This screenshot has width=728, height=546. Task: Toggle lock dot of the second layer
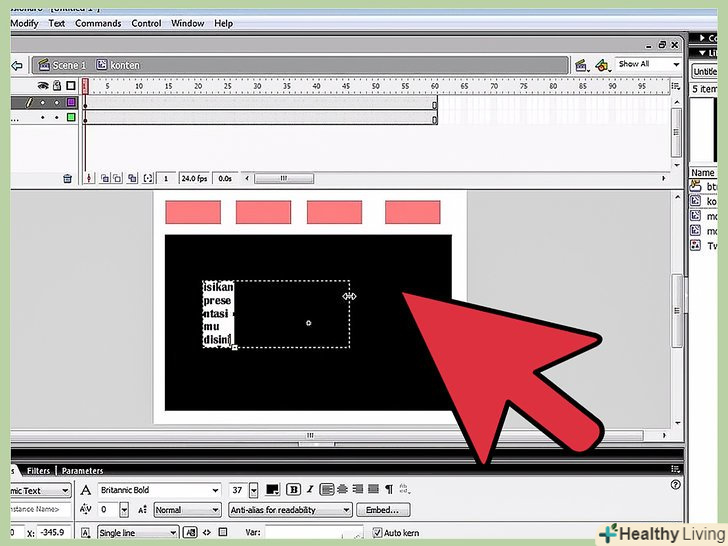[57, 117]
